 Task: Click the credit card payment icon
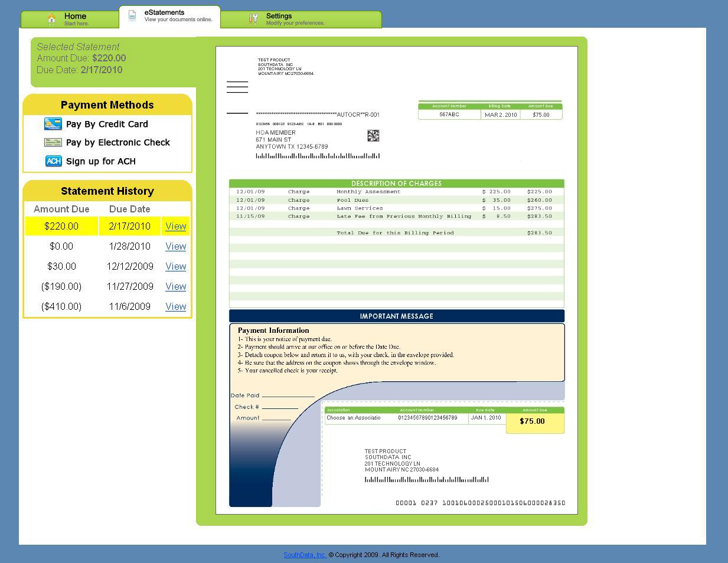point(53,124)
